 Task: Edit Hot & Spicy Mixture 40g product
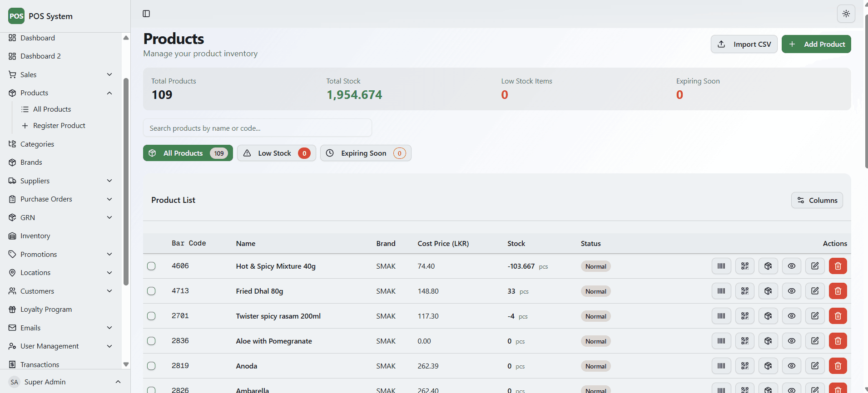(815, 266)
